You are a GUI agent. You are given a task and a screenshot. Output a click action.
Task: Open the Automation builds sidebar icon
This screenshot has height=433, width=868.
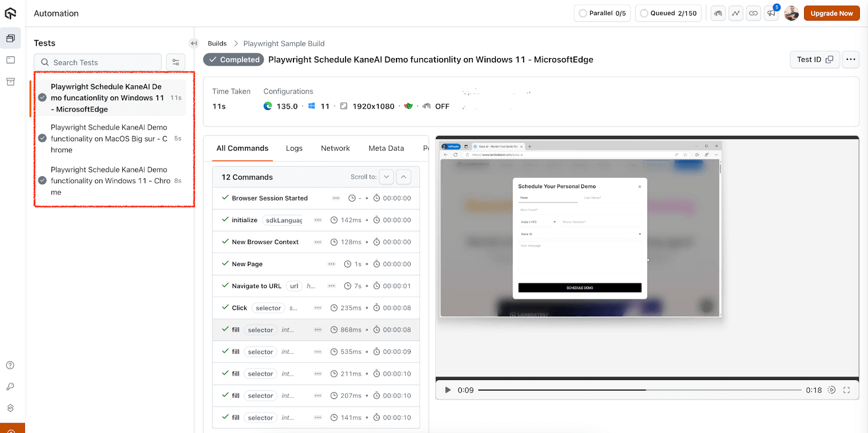click(x=10, y=38)
